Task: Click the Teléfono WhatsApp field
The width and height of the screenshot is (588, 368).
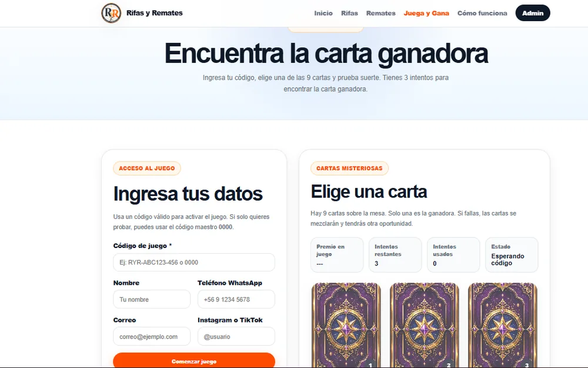Action: tap(236, 299)
